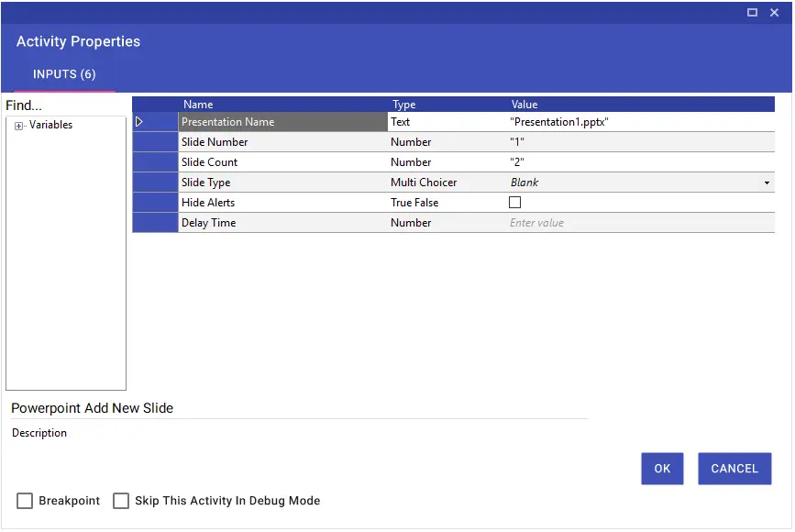Select the Variables tree item

coord(50,125)
